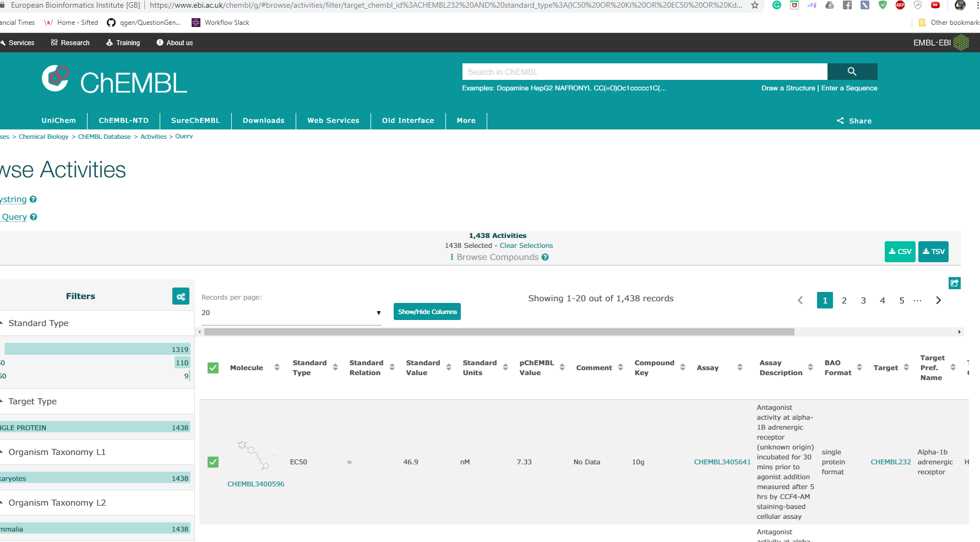This screenshot has width=980, height=542.
Task: Open the Google Drive extension icon
Action: [830, 6]
